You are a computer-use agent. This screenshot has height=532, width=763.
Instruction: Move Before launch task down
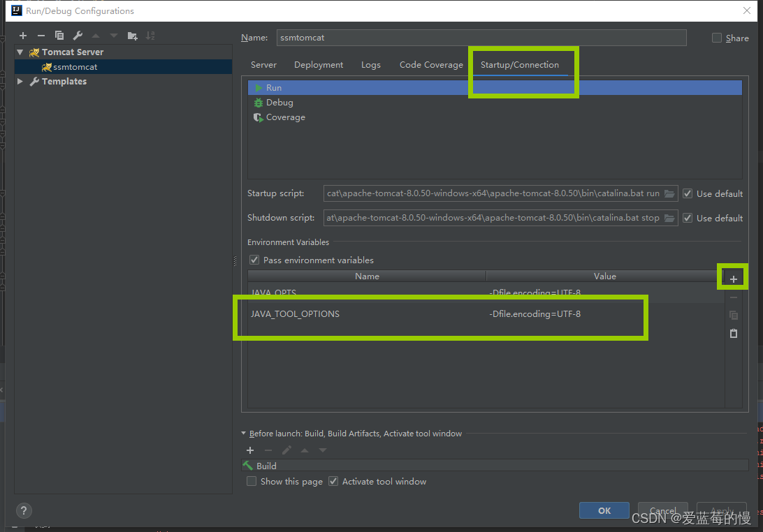coord(323,450)
